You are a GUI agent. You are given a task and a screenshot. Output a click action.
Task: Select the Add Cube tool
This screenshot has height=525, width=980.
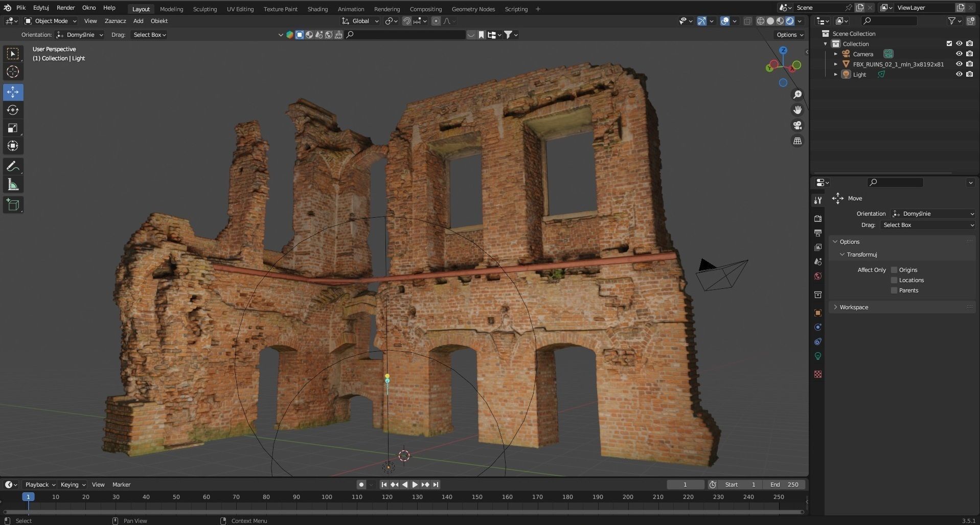coord(13,205)
